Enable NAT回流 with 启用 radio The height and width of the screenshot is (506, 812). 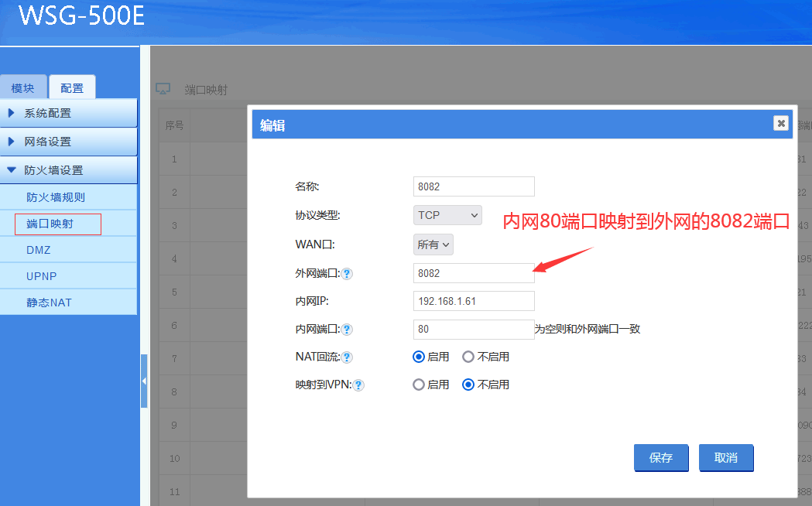click(x=419, y=357)
